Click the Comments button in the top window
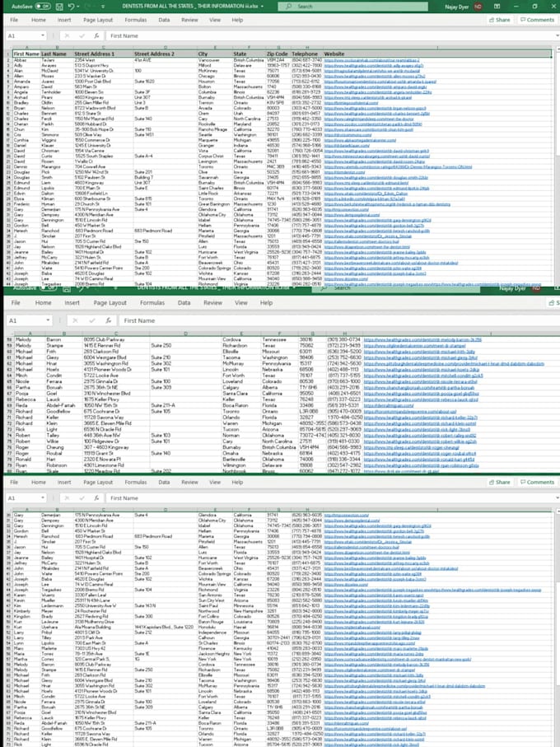 (537, 20)
